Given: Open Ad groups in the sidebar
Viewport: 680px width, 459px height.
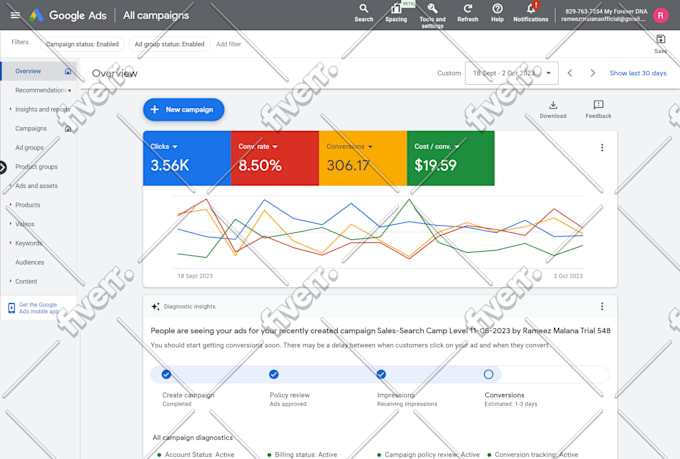Looking at the screenshot, I should [29, 148].
